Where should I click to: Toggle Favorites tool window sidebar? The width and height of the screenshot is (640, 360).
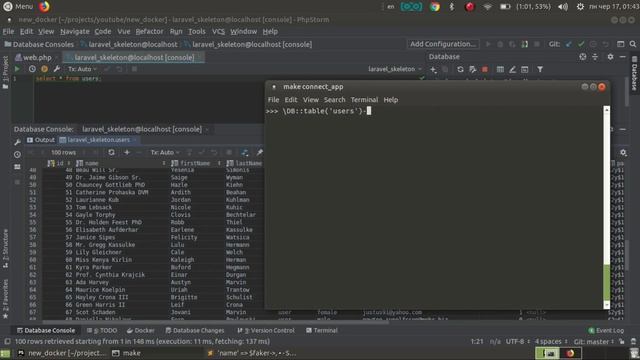click(5, 299)
